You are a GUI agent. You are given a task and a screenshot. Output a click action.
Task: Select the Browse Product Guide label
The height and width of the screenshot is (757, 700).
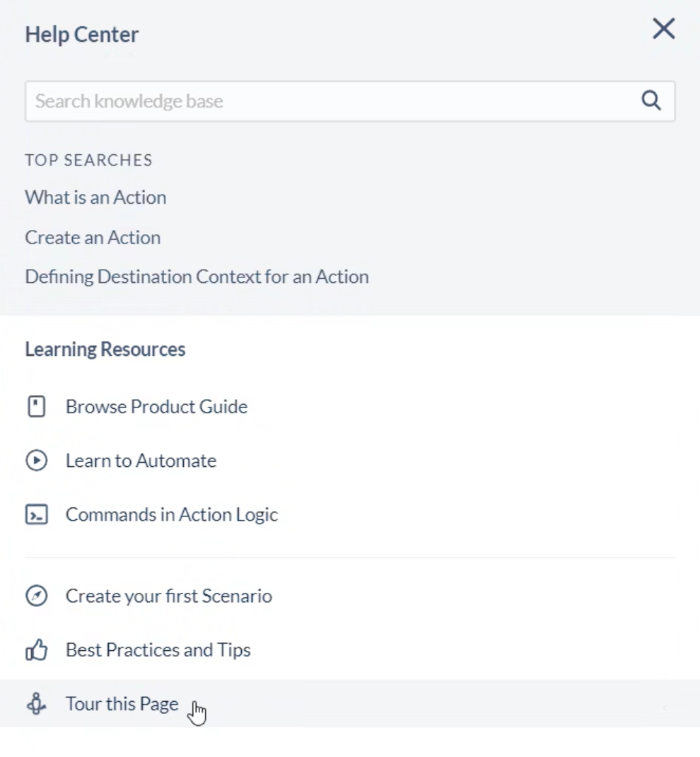pyautogui.click(x=156, y=407)
